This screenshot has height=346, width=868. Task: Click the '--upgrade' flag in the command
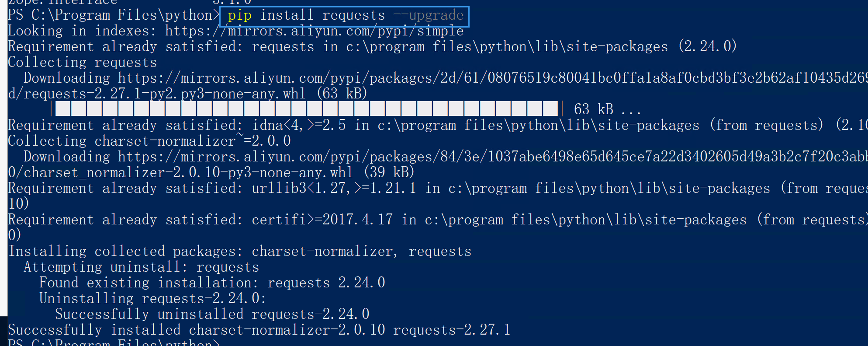coord(428,16)
